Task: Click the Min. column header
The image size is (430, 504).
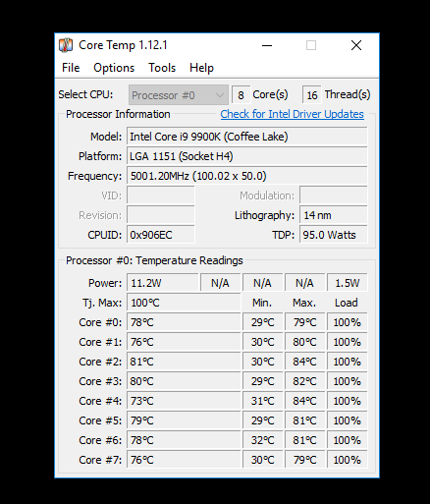Action: tap(262, 303)
